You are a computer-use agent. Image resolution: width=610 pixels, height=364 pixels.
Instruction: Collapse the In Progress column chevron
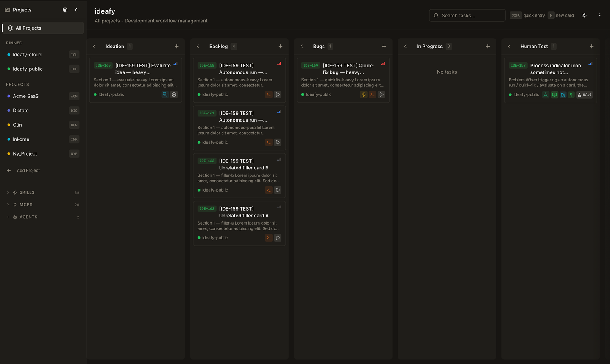coord(405,47)
